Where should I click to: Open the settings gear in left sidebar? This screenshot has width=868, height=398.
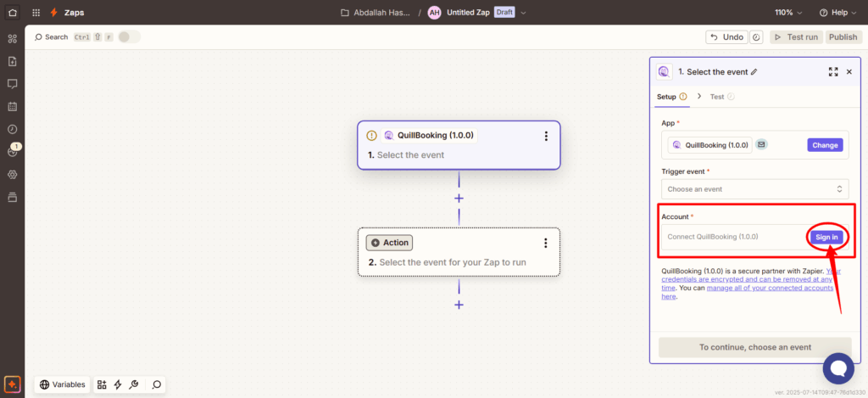pyautogui.click(x=12, y=174)
